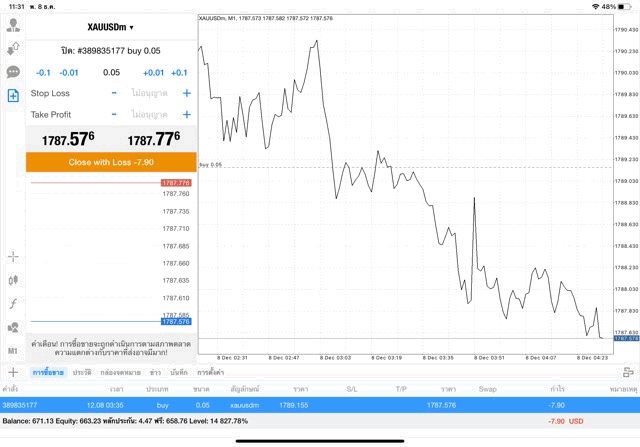Increase Stop Loss with plus
This screenshot has width=640, height=447.
click(187, 93)
